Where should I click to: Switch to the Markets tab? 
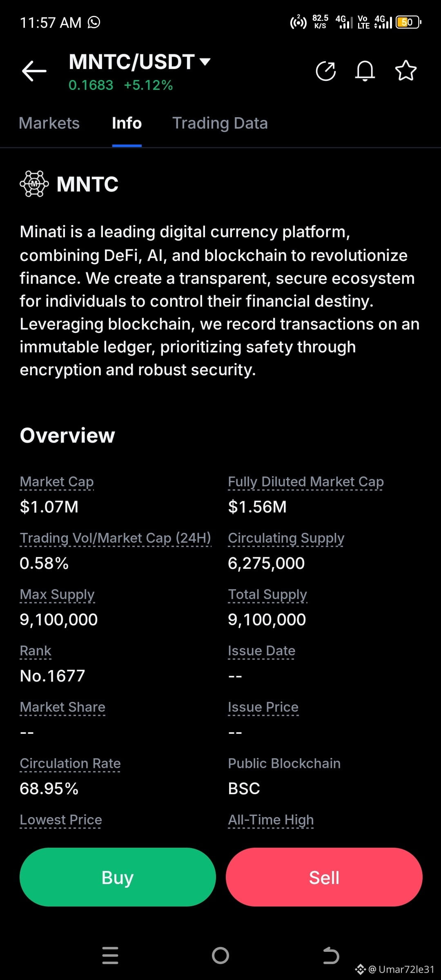[49, 123]
